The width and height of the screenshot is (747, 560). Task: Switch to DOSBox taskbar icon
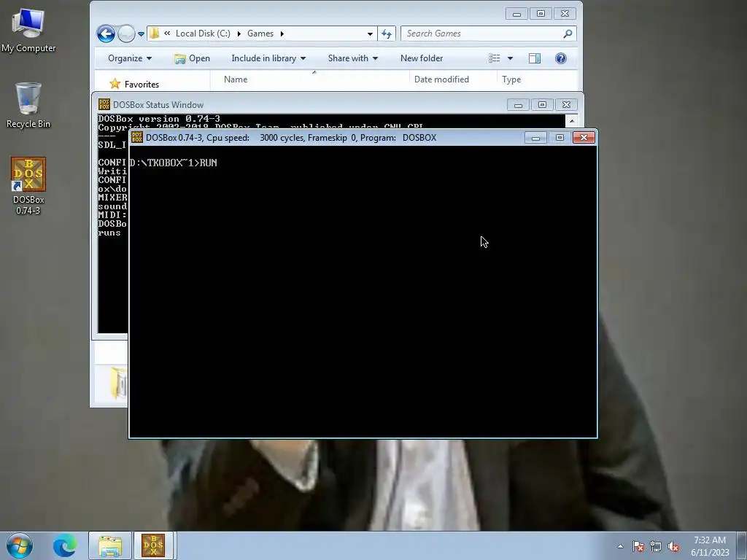tap(153, 545)
